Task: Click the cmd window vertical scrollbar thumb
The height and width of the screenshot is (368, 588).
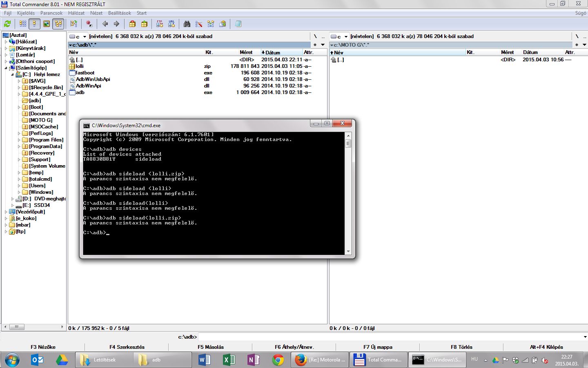Action: (x=348, y=143)
